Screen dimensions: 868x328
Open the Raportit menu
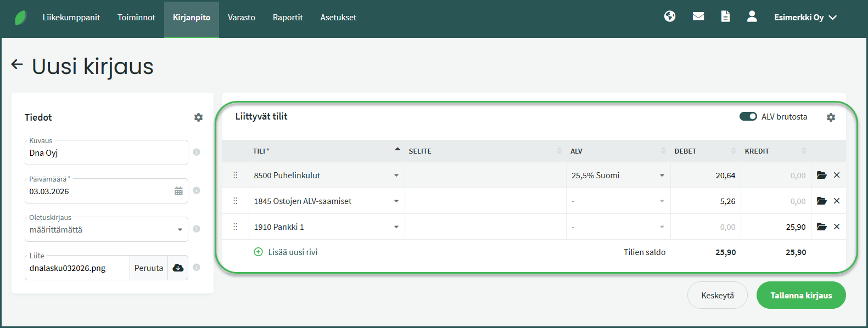[288, 18]
